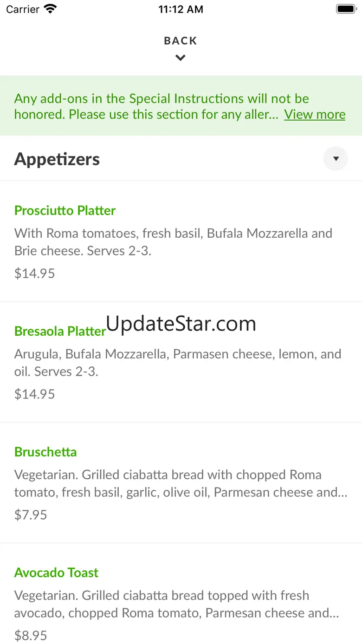The height and width of the screenshot is (644, 362).
Task: Tap the green special instructions notice banner
Action: pos(181,106)
